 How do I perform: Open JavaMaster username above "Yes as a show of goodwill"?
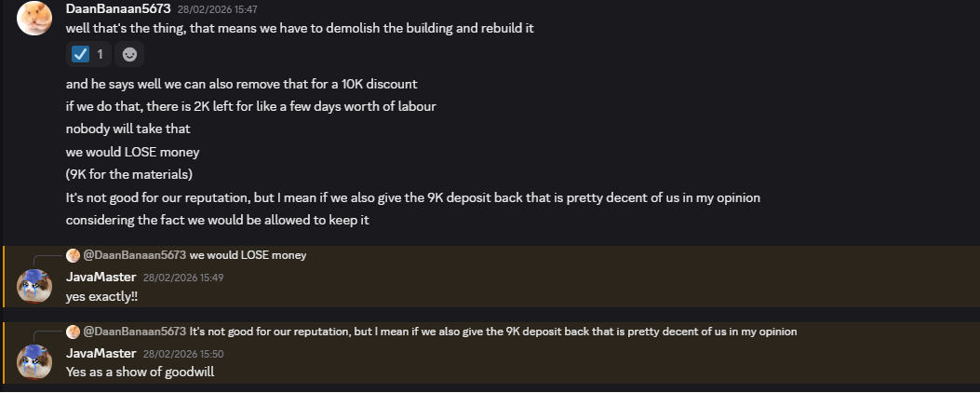tap(101, 353)
